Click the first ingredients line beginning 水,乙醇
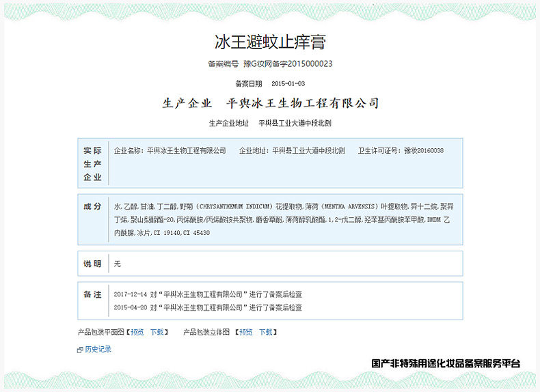 [284, 206]
